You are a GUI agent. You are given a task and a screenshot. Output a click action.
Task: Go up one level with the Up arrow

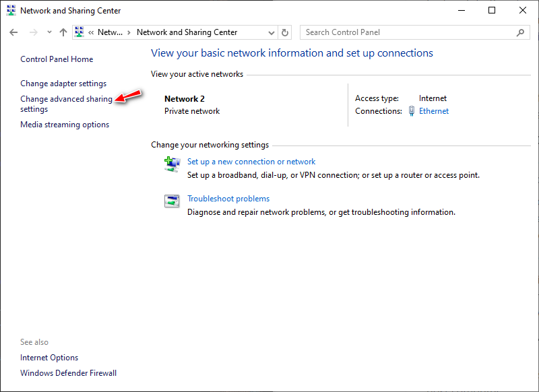click(x=63, y=32)
